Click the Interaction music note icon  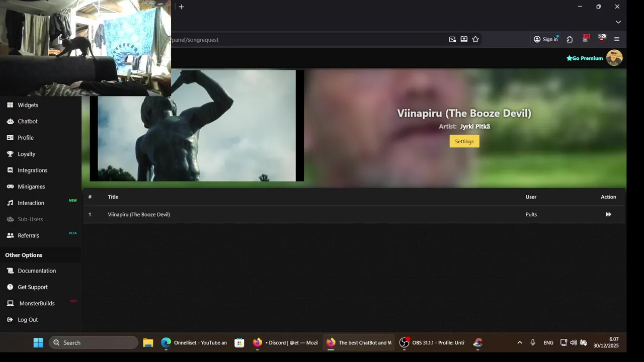pyautogui.click(x=10, y=203)
